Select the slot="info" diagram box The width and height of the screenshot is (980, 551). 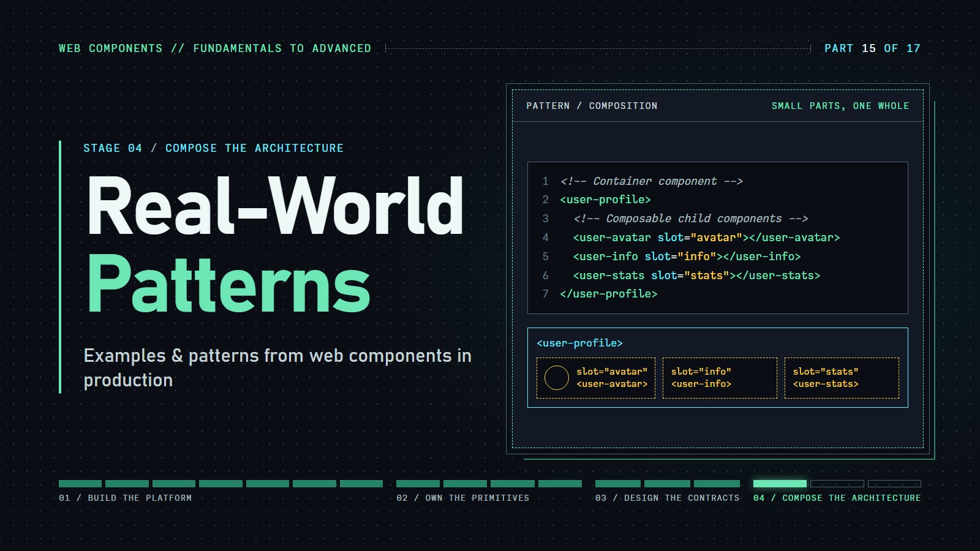tap(720, 378)
